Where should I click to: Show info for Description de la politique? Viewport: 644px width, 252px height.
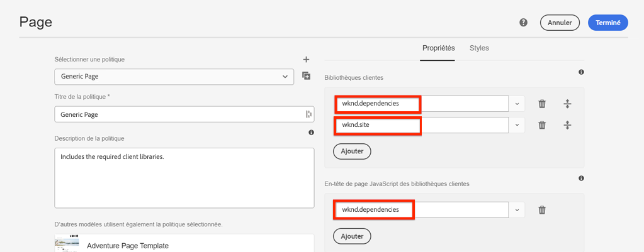coord(311,133)
